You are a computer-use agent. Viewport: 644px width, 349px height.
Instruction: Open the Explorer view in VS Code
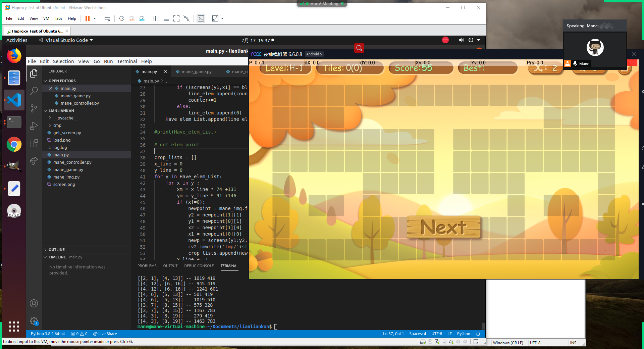pyautogui.click(x=34, y=73)
